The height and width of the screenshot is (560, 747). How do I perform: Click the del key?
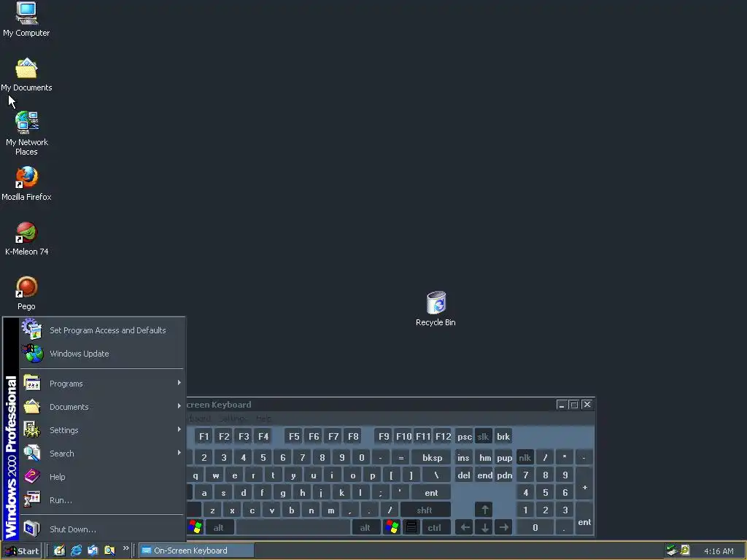(463, 475)
